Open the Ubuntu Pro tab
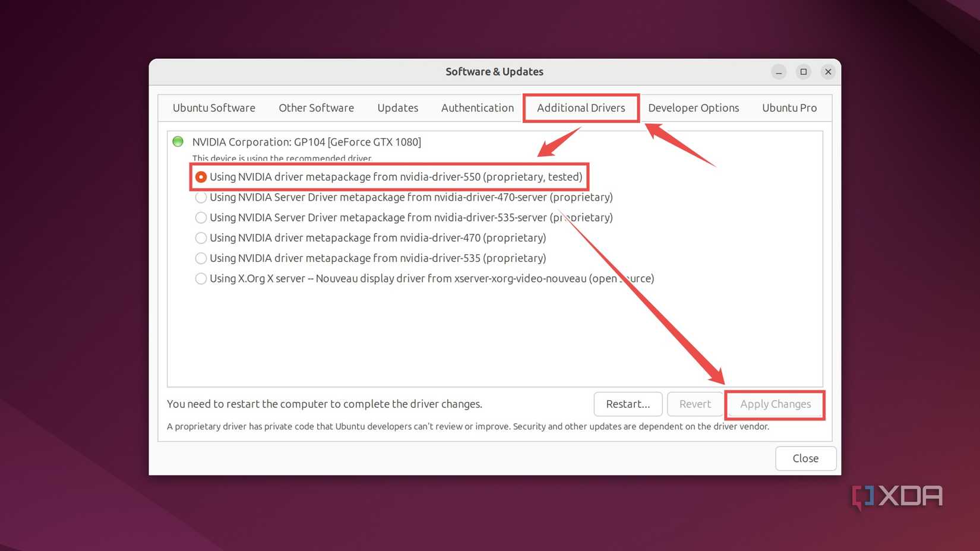 (789, 108)
